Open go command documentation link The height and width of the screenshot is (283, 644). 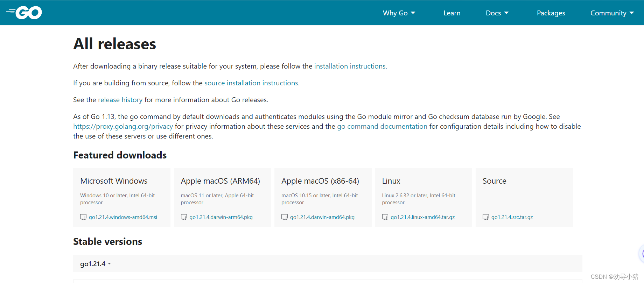tap(382, 126)
